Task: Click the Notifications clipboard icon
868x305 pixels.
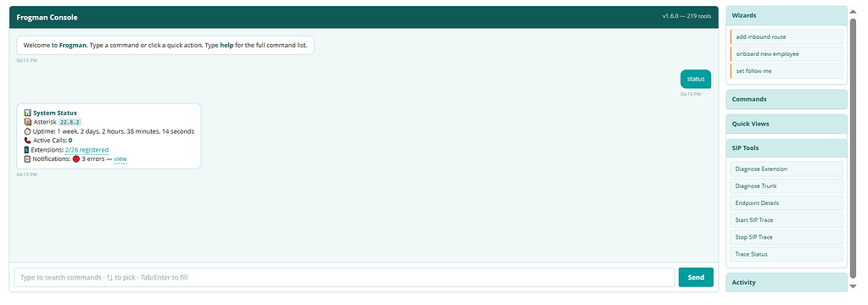Action: tap(28, 159)
